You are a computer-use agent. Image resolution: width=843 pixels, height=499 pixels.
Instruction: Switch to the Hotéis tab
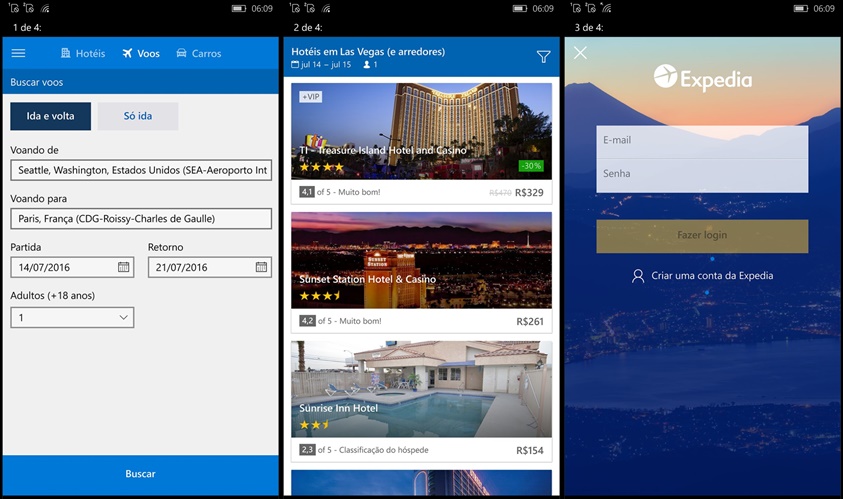point(83,53)
